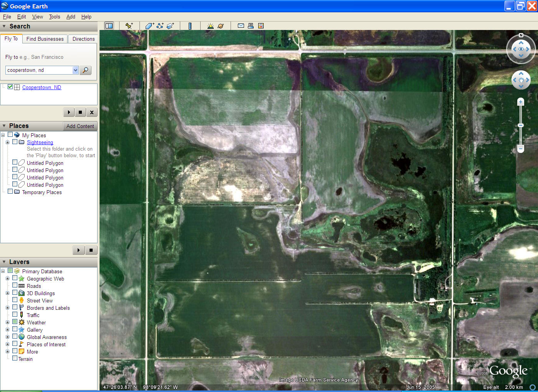
Task: Click the streaming status indicator icon
Action: click(x=533, y=387)
